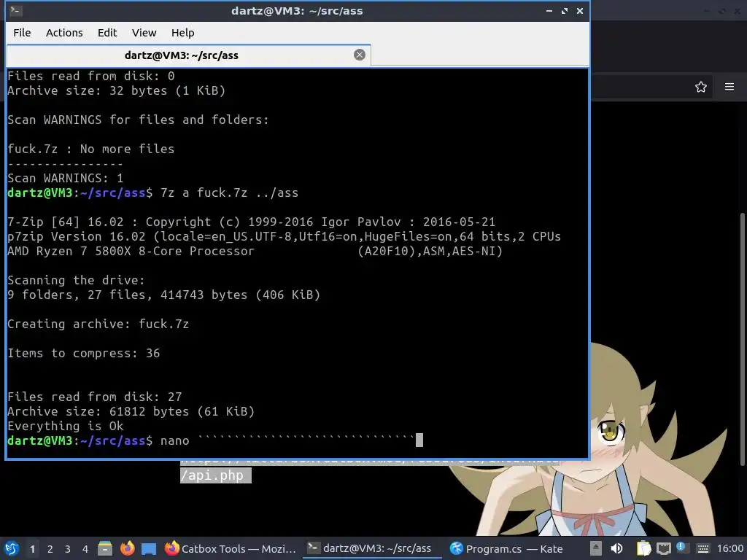Click the AMD Ryzen 7 5800X processor line

click(x=255, y=252)
